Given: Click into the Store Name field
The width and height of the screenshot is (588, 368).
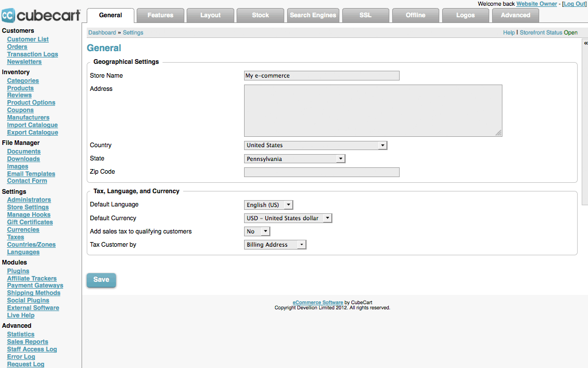Looking at the screenshot, I should pos(322,76).
